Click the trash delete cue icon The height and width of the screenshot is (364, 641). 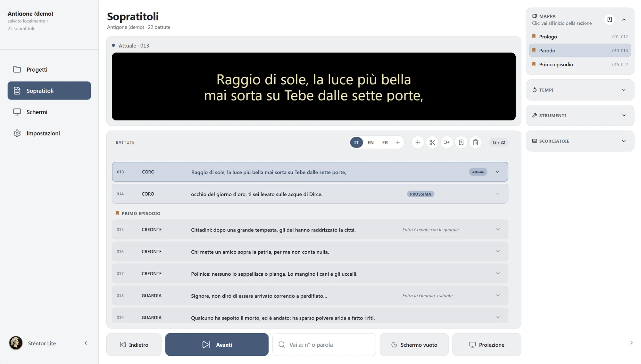(x=476, y=142)
